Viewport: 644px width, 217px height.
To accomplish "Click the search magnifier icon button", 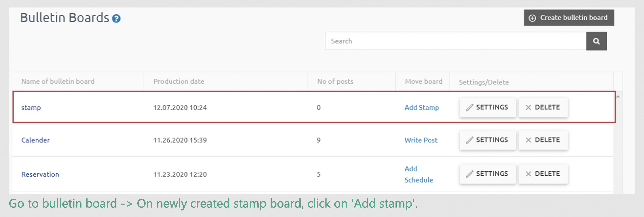I will coord(596,41).
